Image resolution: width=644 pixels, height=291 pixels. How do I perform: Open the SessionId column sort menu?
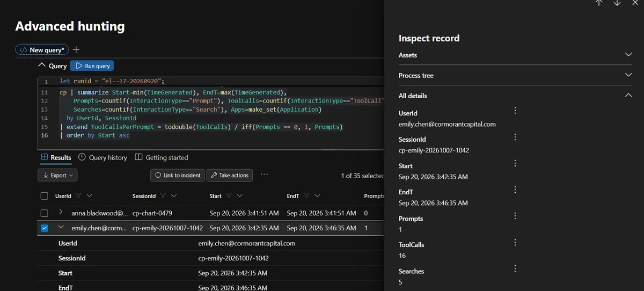[x=174, y=196]
